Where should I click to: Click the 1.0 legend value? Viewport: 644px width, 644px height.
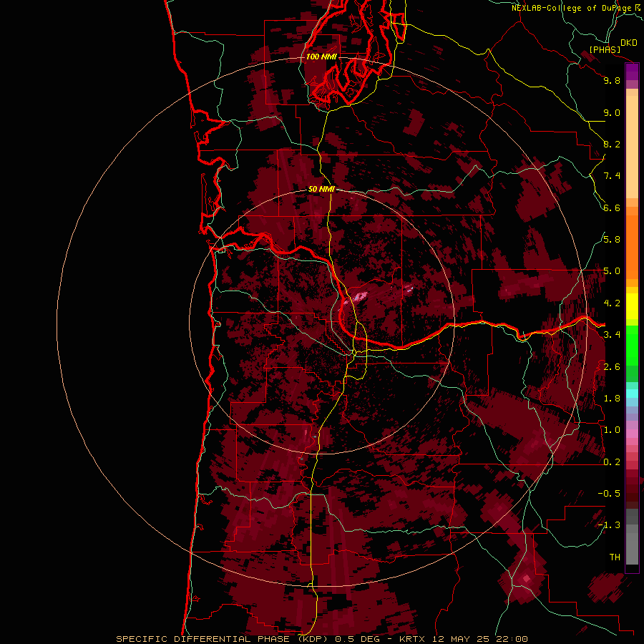612,430
